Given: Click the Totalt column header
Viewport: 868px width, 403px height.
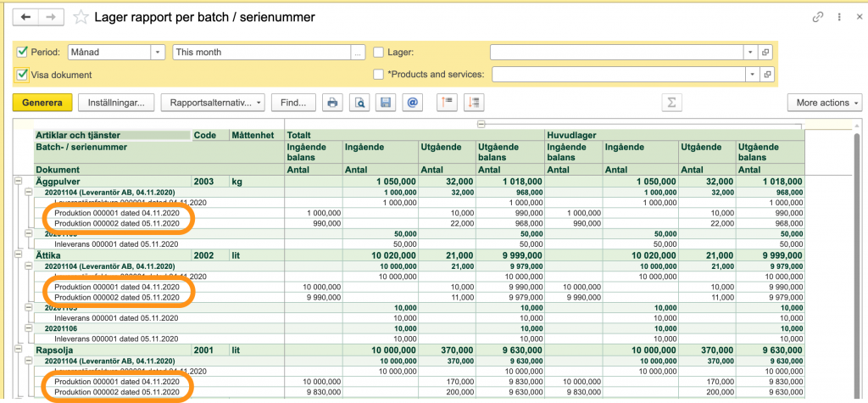Looking at the screenshot, I should (x=415, y=135).
